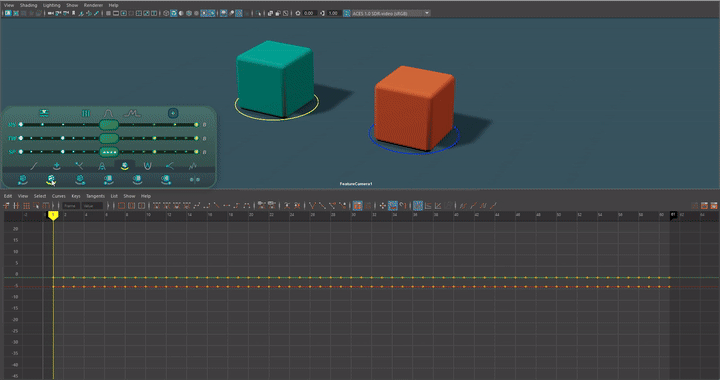Open the Graph Editor Edit menu
The image size is (720, 380).
(8, 196)
